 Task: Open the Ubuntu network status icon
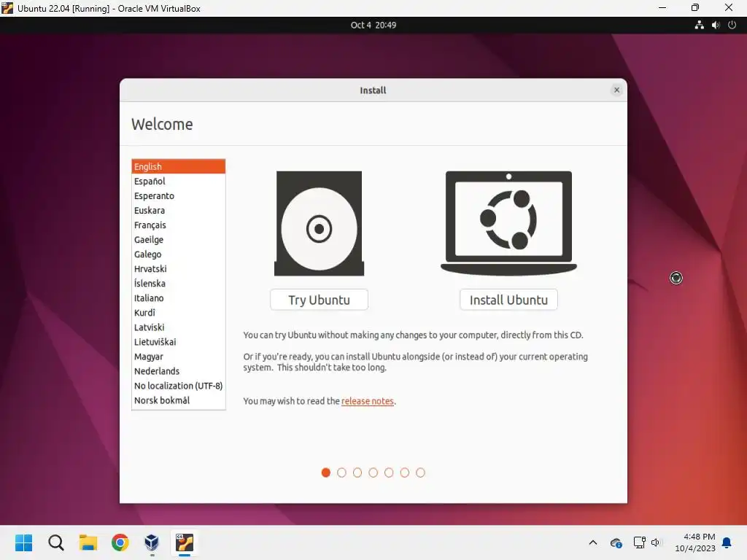point(699,25)
